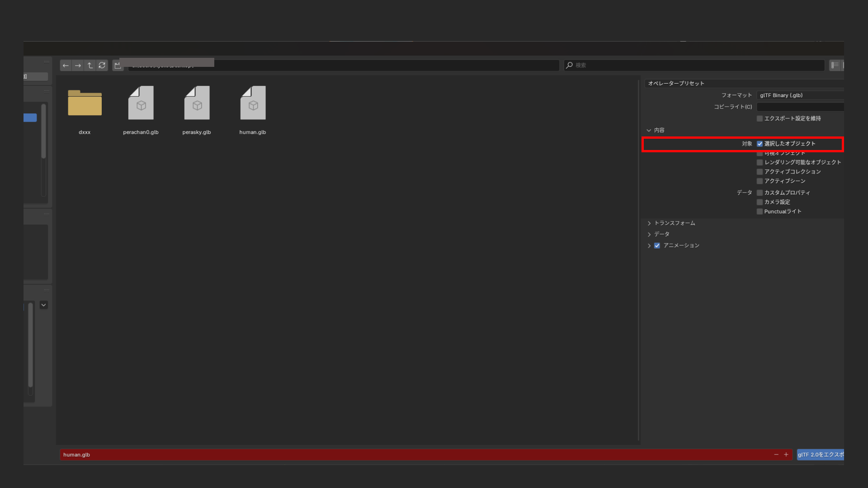Open the sidebar dropdown chevron
Screen dimensions: 868x488
43,305
